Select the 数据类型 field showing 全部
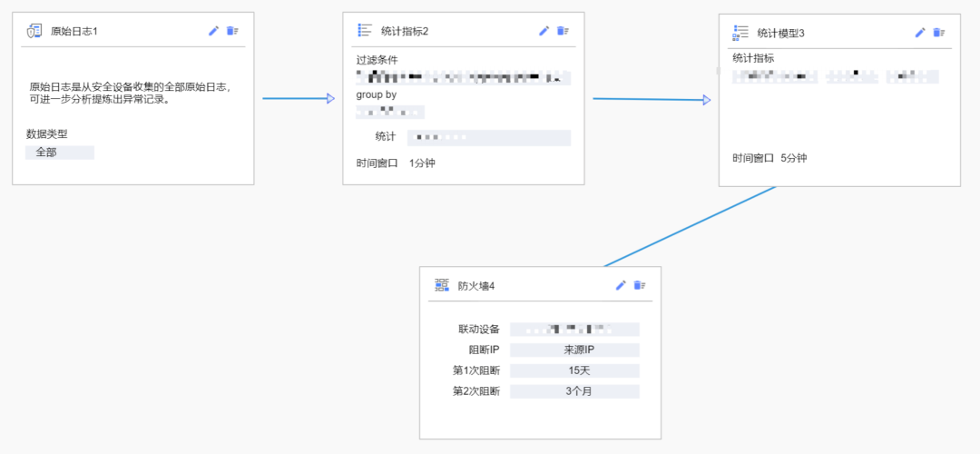980x454 pixels. coord(60,153)
